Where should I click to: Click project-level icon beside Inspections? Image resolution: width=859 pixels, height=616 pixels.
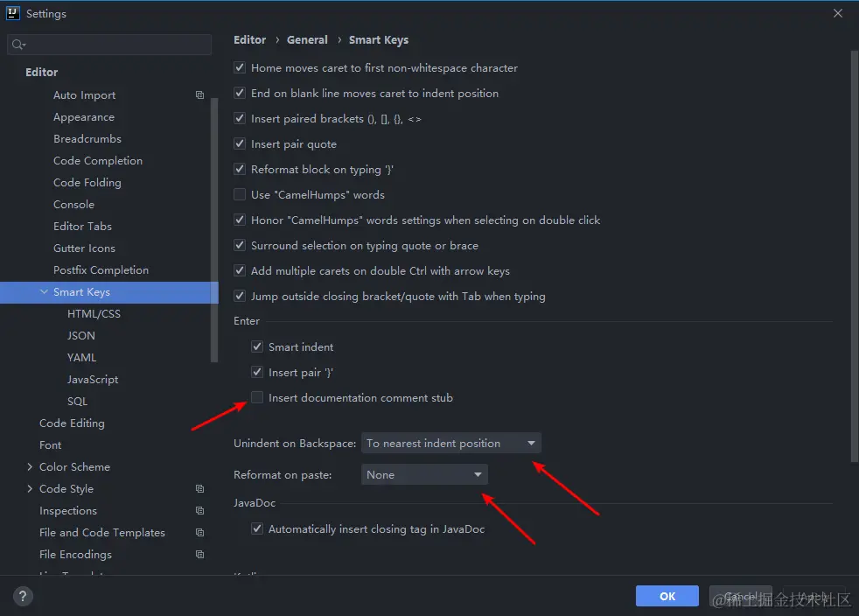200,510
